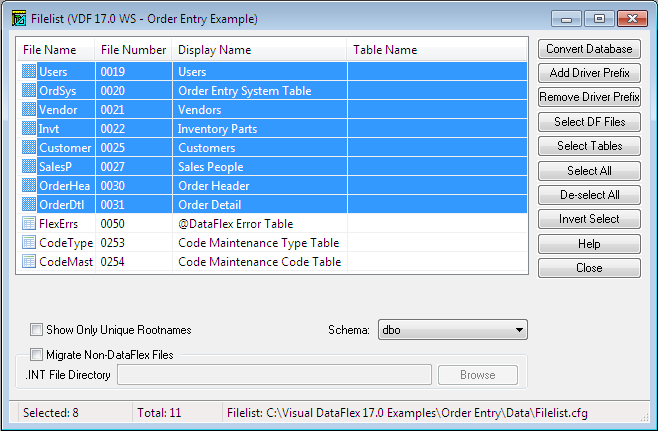Click the CodeType row table icon

pos(29,242)
